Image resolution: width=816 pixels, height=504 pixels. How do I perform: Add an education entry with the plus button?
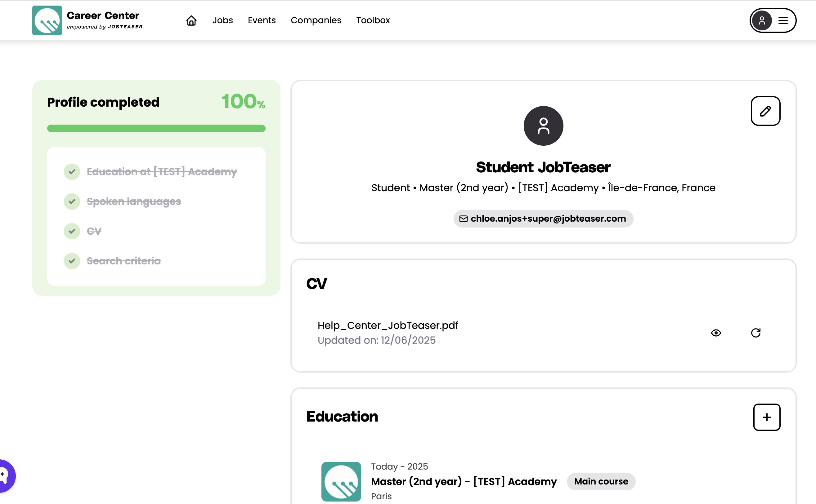click(766, 417)
